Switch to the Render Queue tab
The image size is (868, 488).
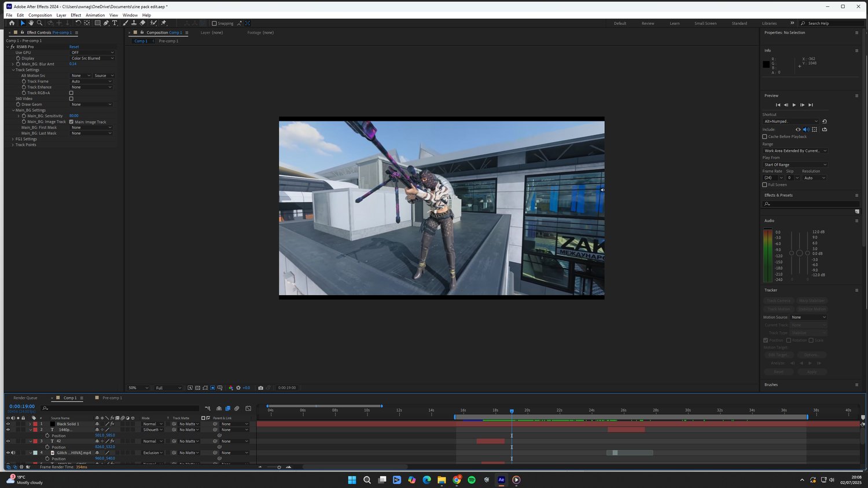(25, 398)
